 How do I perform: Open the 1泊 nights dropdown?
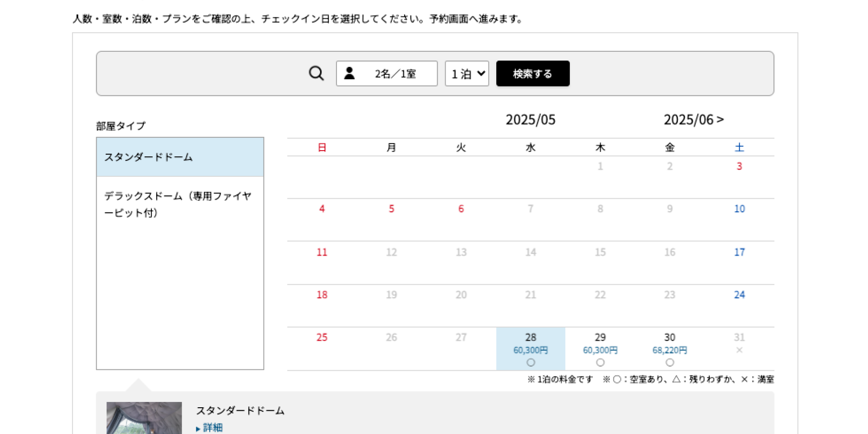pyautogui.click(x=467, y=74)
